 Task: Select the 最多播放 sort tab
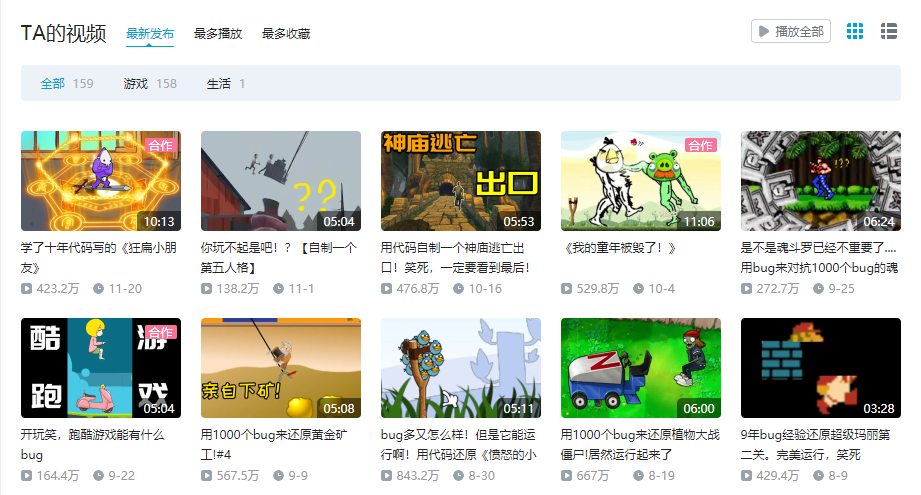[218, 33]
